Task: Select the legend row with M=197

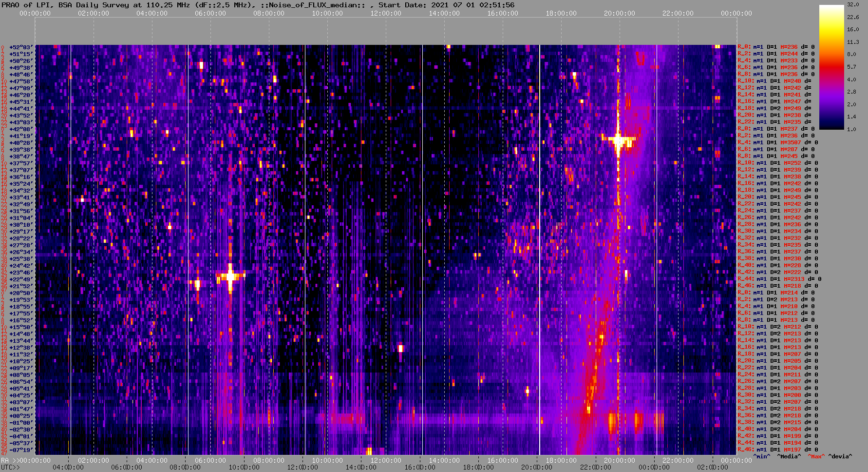Action: pyautogui.click(x=777, y=450)
